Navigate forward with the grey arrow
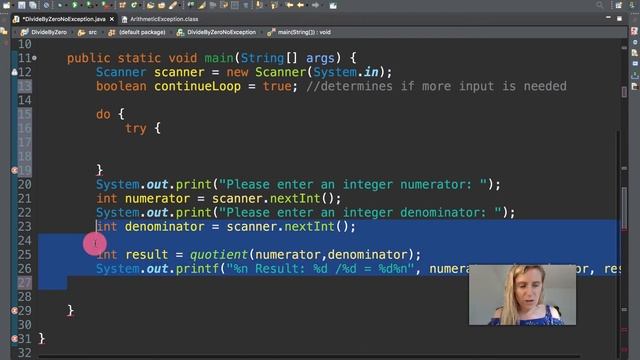 (315, 5)
